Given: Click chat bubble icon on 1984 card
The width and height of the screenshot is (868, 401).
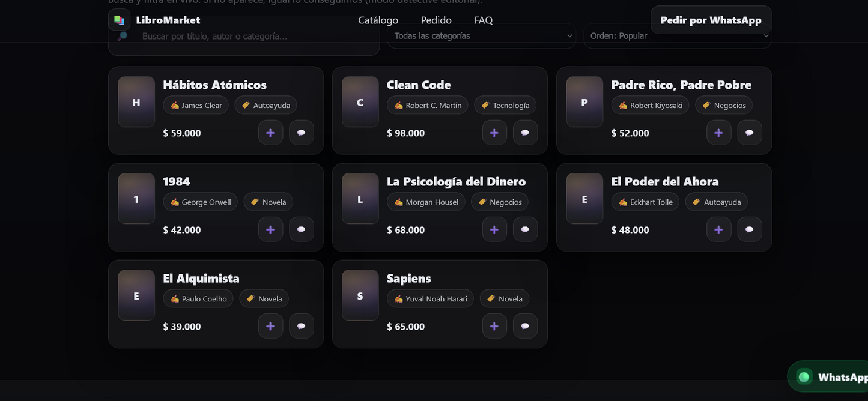Looking at the screenshot, I should (302, 229).
